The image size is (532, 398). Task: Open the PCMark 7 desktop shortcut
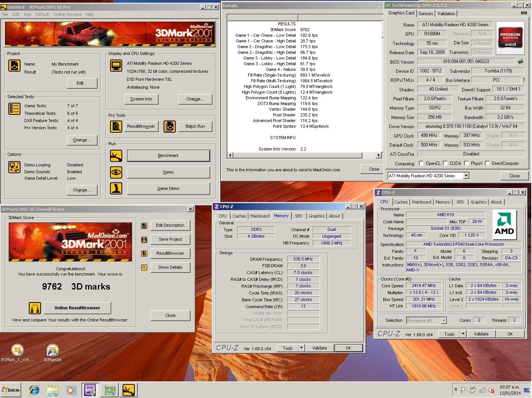17,353
